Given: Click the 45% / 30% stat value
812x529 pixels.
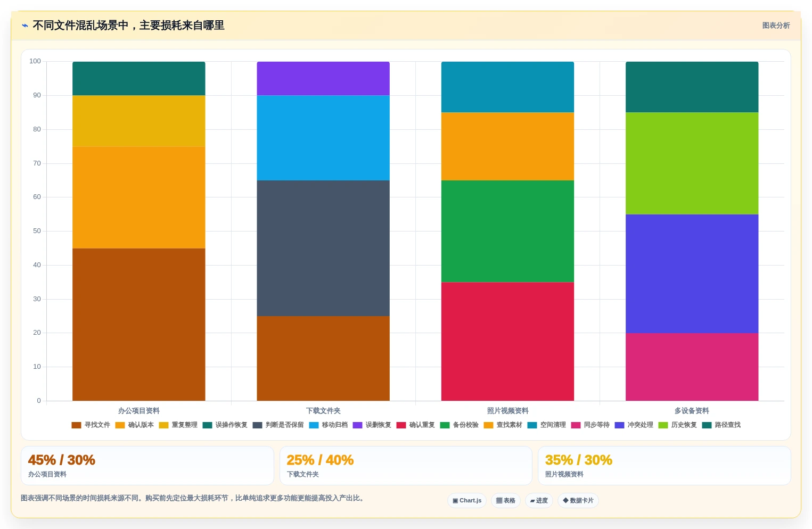Looking at the screenshot, I should pos(62,460).
